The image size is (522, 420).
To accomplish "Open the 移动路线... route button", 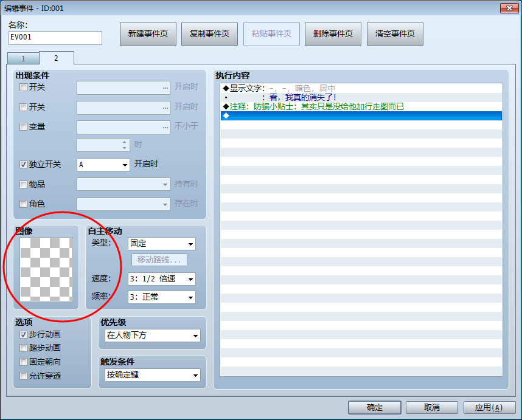I will [x=159, y=260].
